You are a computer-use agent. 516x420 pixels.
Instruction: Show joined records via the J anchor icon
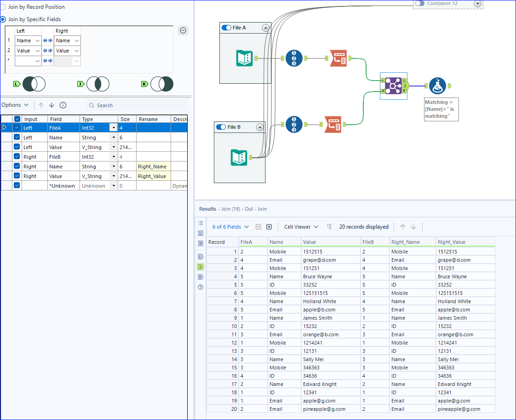click(201, 266)
